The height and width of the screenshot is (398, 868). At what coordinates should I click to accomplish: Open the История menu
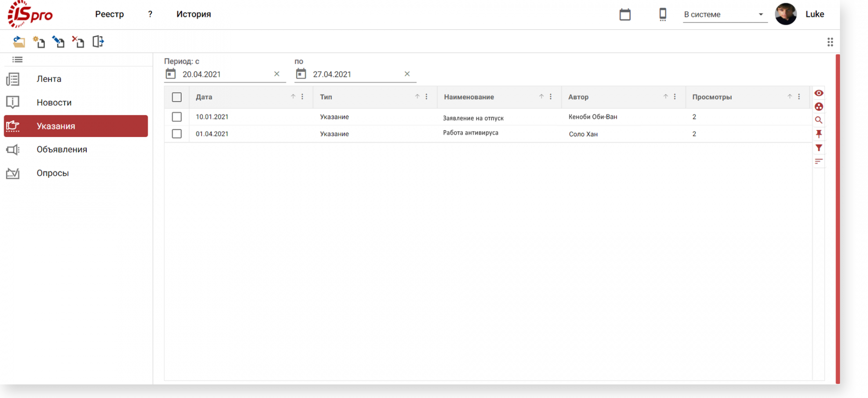click(x=194, y=14)
